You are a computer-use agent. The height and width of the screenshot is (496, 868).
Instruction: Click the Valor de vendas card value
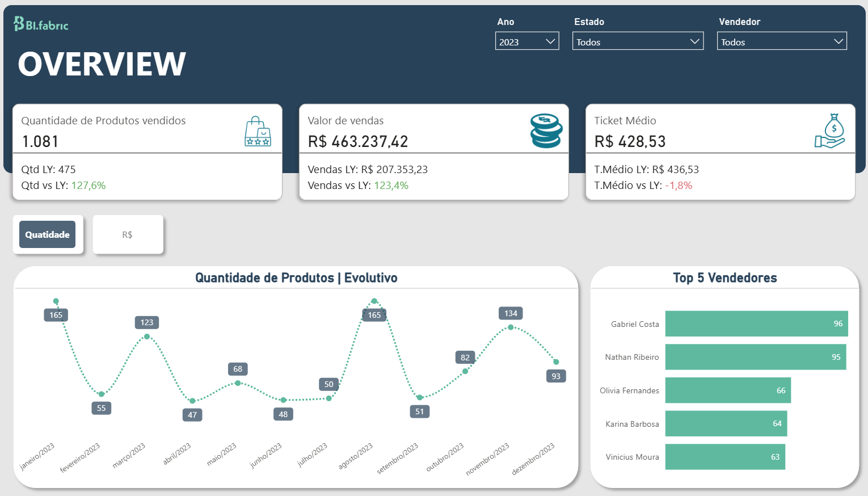pos(358,141)
